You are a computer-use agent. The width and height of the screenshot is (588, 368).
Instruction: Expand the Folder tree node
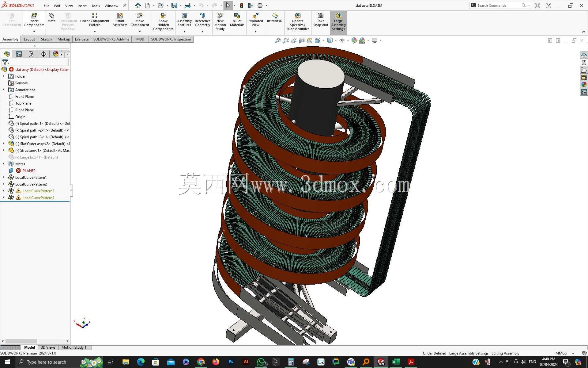pos(4,76)
